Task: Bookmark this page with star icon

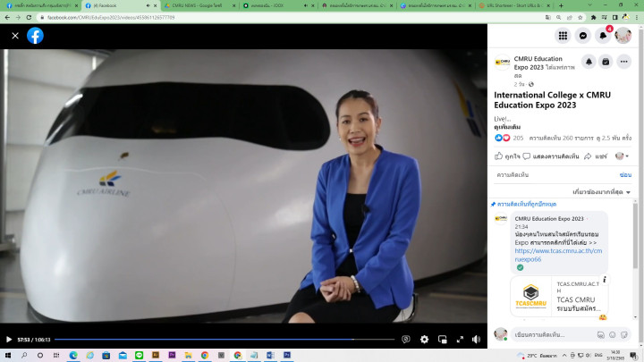Action: [580, 18]
